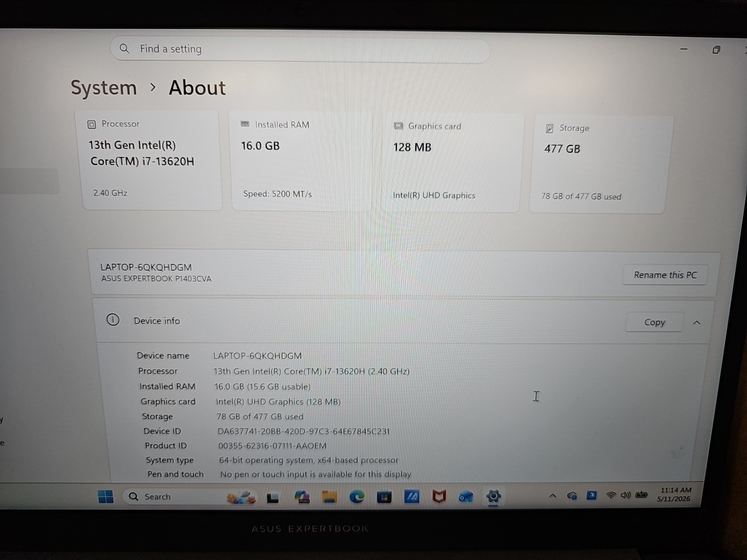Show hidden system tray icons
The width and height of the screenshot is (747, 560).
(552, 496)
